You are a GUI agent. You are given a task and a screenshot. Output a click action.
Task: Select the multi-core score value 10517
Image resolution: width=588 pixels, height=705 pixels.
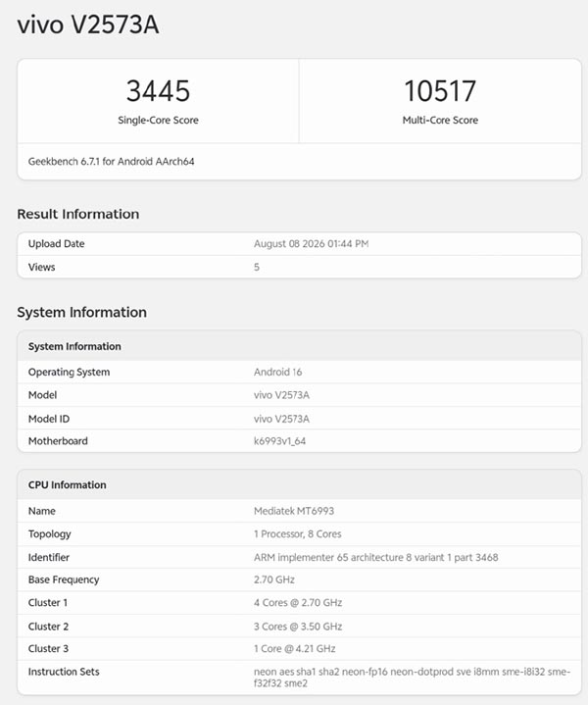point(440,91)
